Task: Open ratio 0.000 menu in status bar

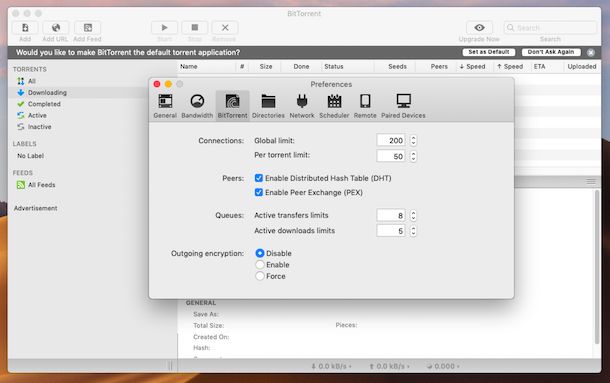Action: [x=443, y=366]
